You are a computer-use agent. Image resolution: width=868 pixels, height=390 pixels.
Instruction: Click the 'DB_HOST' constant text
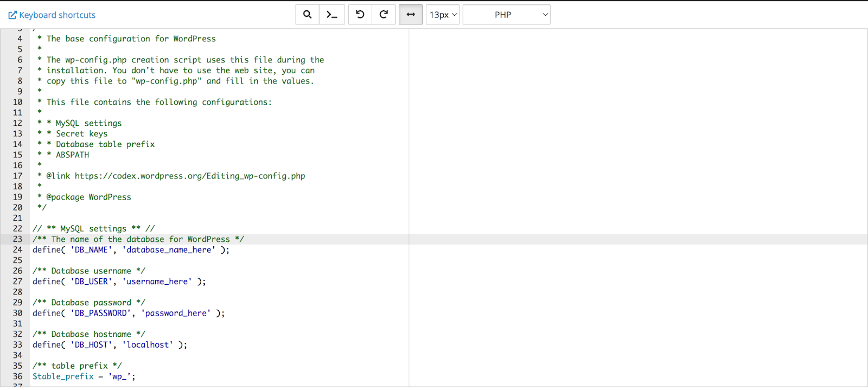tap(91, 345)
